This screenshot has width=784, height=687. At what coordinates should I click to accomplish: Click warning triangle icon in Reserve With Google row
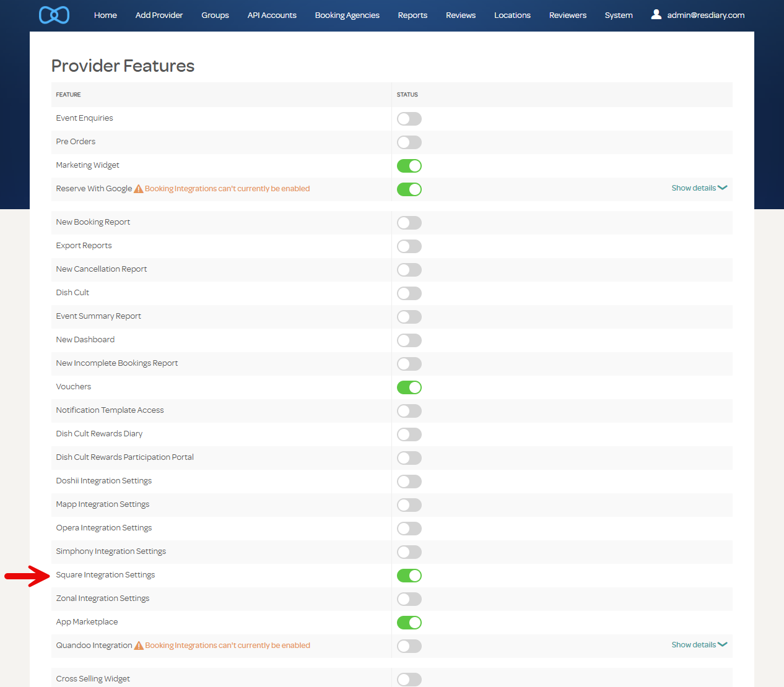coord(139,189)
